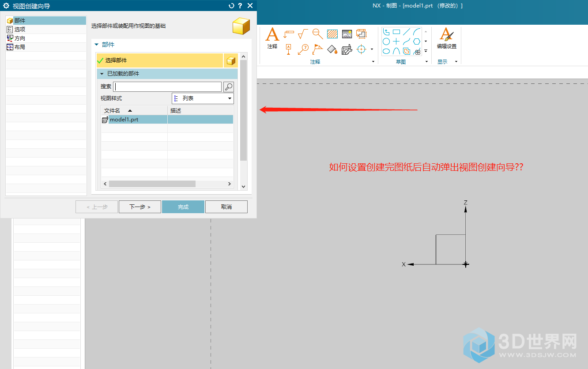Click the dialog vertical scrollbar
This screenshot has height=369, width=588.
[x=244, y=110]
